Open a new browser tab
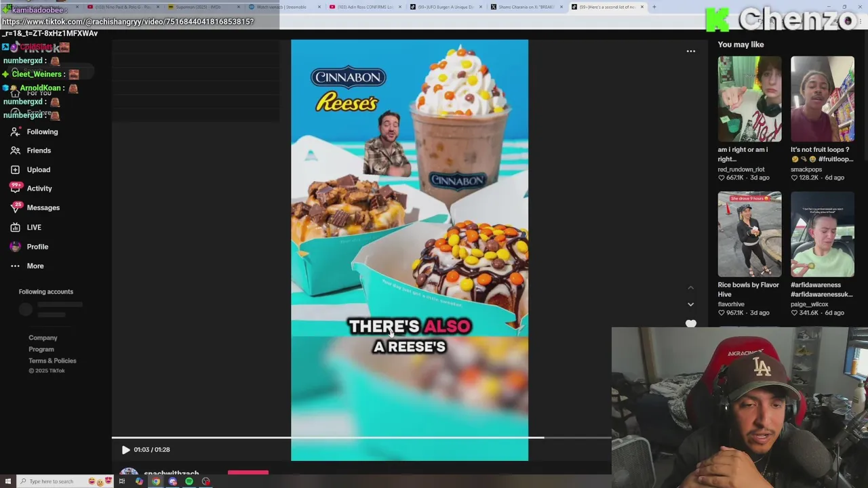This screenshot has width=868, height=488. (x=654, y=7)
